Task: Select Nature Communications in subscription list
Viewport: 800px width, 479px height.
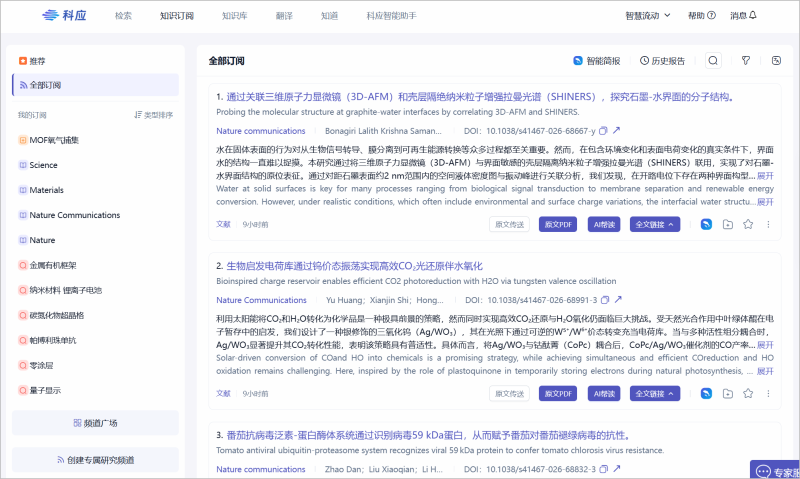Action: [74, 215]
